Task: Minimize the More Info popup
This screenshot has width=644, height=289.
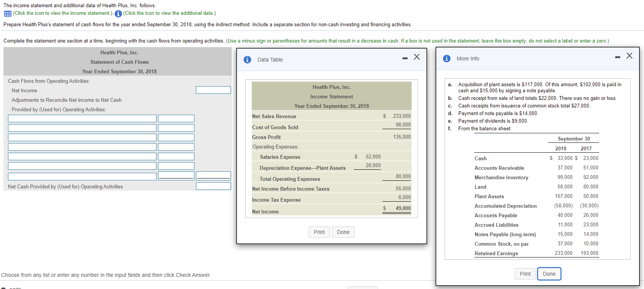Action: [x=617, y=57]
